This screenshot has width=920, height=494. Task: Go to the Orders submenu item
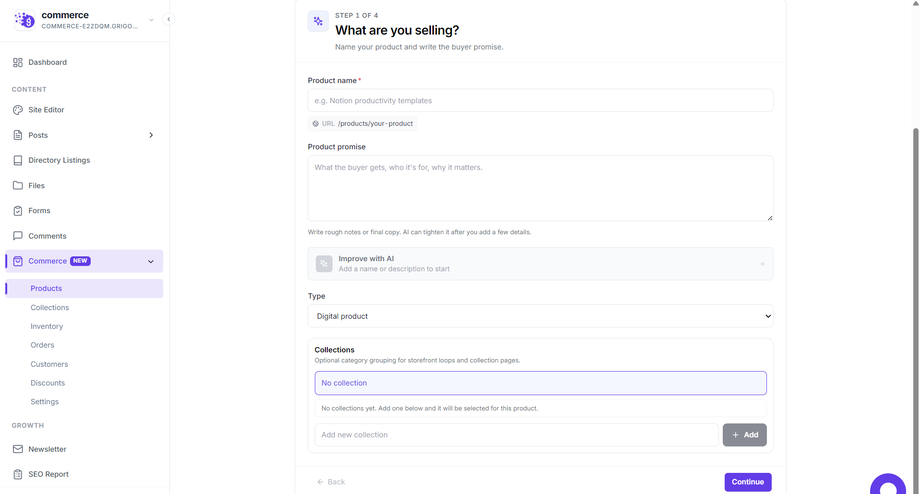pyautogui.click(x=42, y=345)
